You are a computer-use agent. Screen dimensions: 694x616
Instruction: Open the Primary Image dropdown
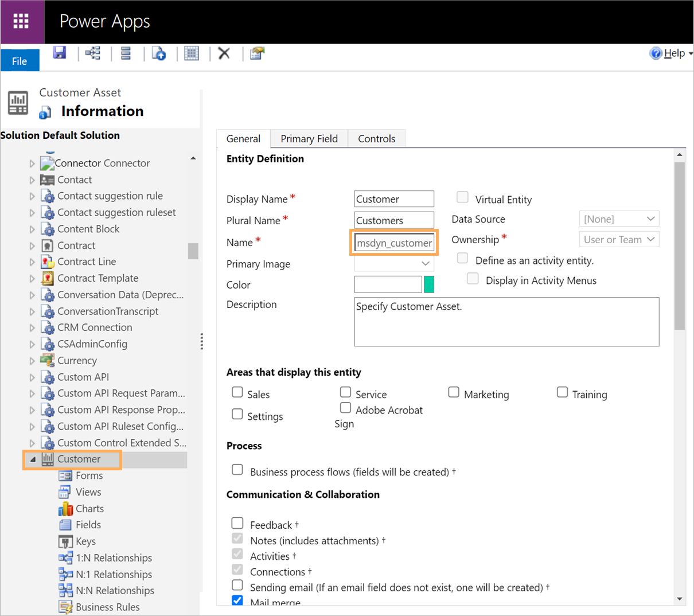tap(394, 264)
